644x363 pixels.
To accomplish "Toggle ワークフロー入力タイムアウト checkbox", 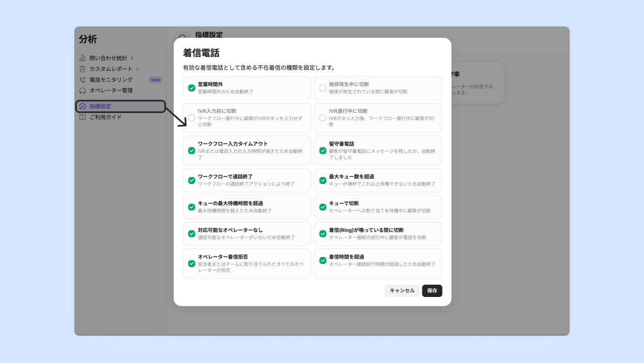I will pos(192,151).
